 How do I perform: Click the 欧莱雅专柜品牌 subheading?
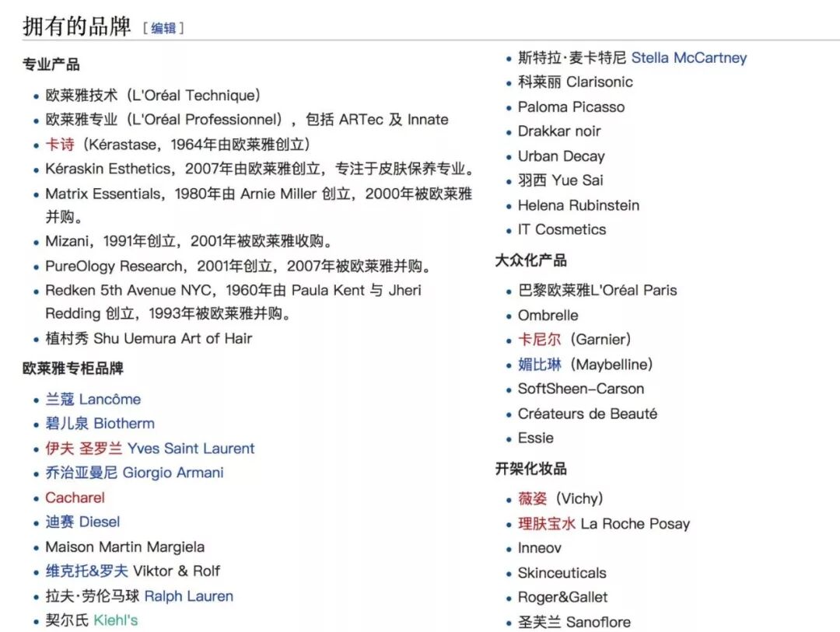73,368
